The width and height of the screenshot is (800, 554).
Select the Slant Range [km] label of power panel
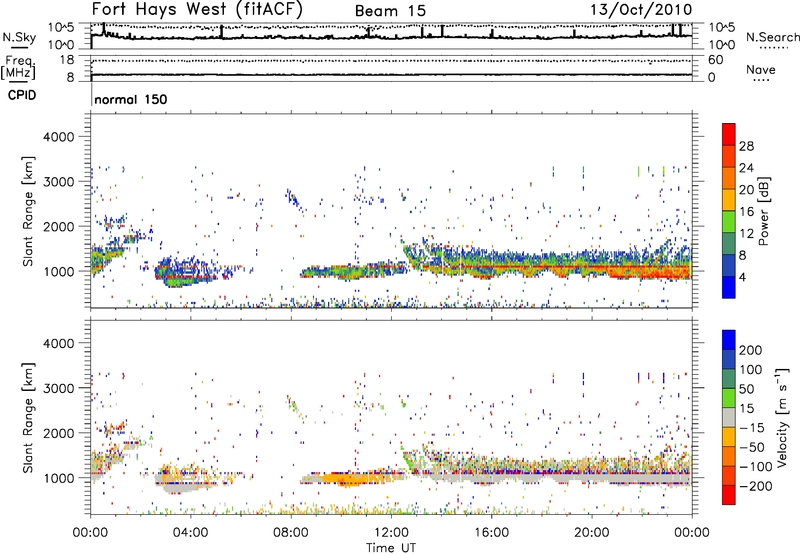pyautogui.click(x=29, y=211)
